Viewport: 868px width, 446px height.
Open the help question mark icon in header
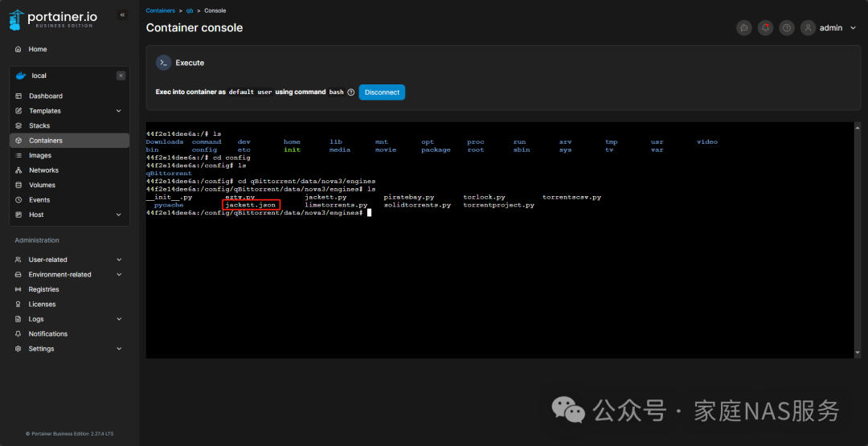786,27
